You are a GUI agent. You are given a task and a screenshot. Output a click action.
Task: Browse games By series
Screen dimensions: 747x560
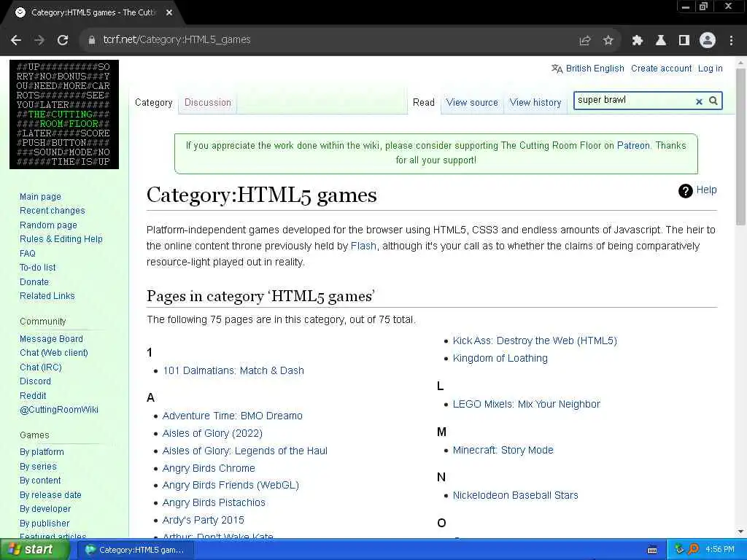click(x=38, y=466)
